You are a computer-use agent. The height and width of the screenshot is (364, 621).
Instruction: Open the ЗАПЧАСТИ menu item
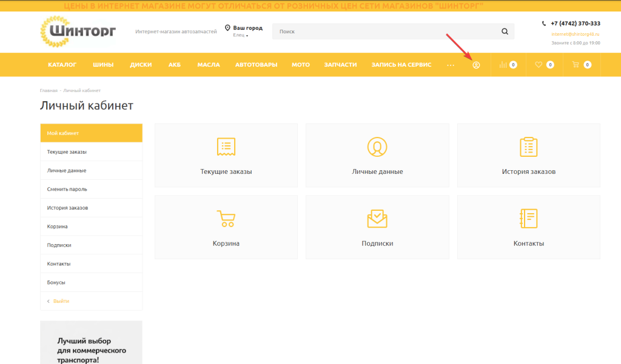click(x=341, y=64)
